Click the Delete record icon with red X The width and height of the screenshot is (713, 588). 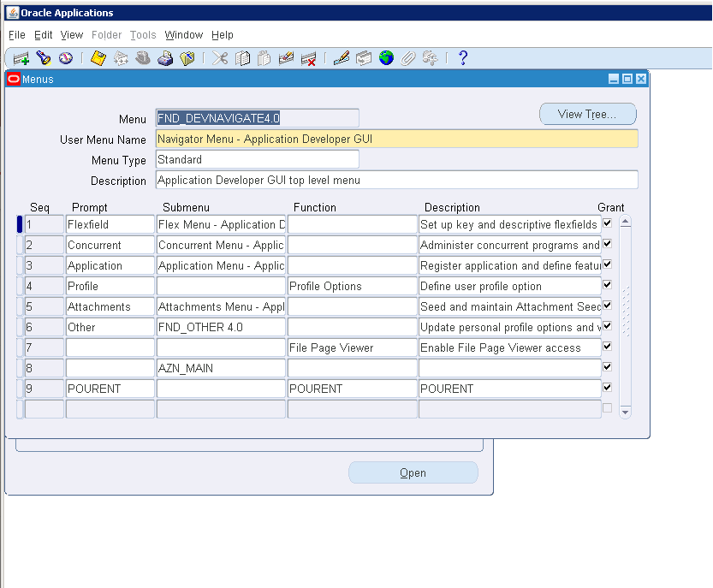pyautogui.click(x=308, y=58)
